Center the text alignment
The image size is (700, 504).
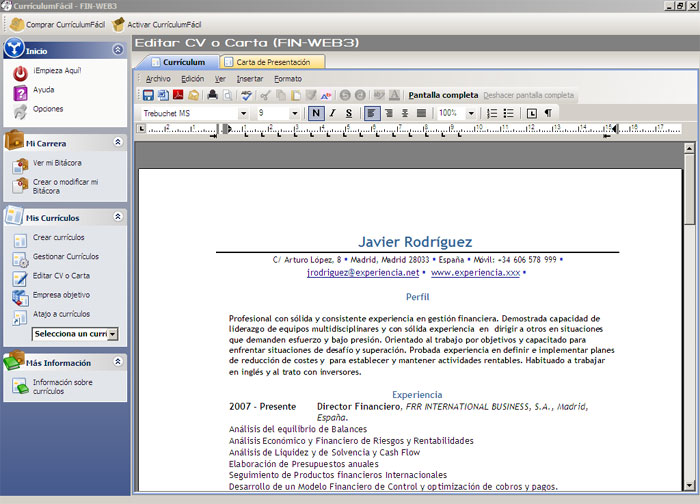(x=404, y=113)
